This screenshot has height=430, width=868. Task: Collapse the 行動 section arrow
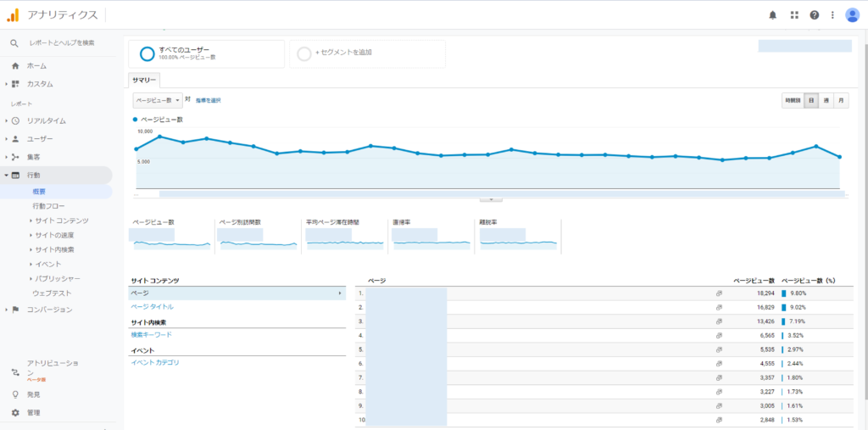click(7, 175)
